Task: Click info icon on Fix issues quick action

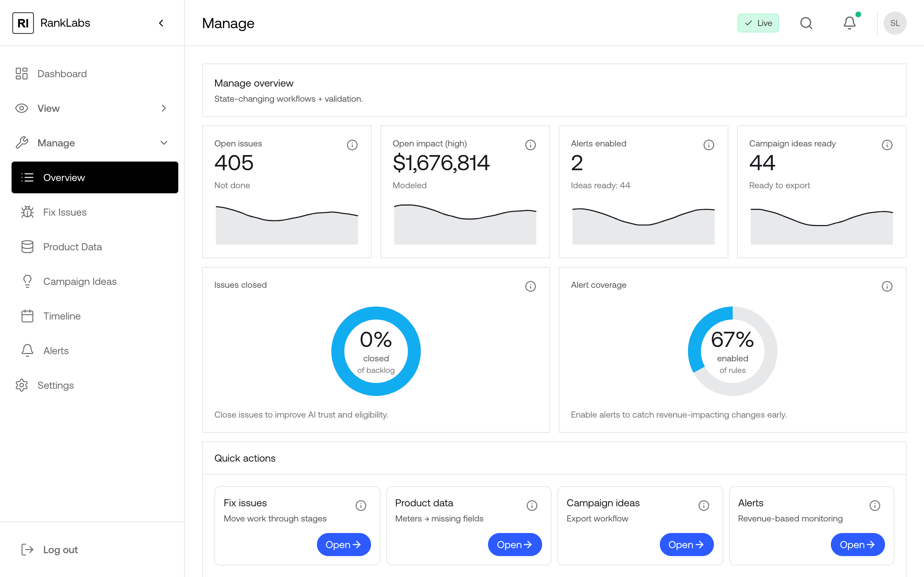Action: [361, 506]
